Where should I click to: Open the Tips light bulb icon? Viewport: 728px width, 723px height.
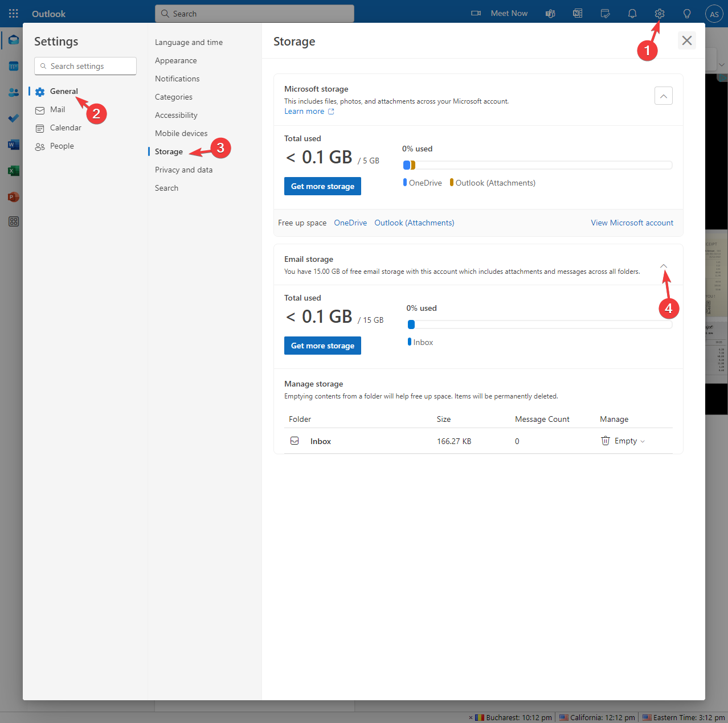(x=686, y=13)
